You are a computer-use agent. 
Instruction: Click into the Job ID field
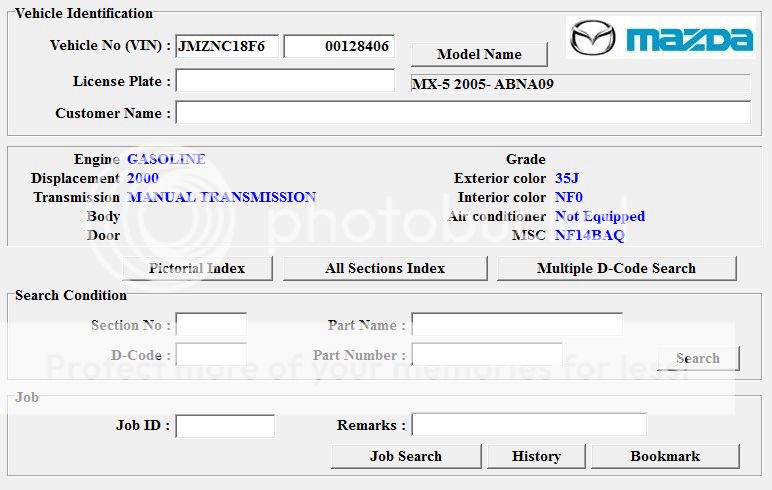225,426
